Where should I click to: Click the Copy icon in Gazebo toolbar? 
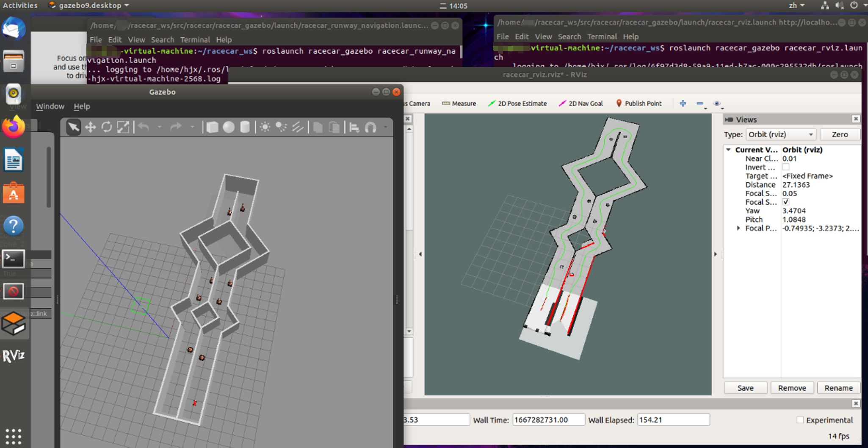pyautogui.click(x=318, y=127)
